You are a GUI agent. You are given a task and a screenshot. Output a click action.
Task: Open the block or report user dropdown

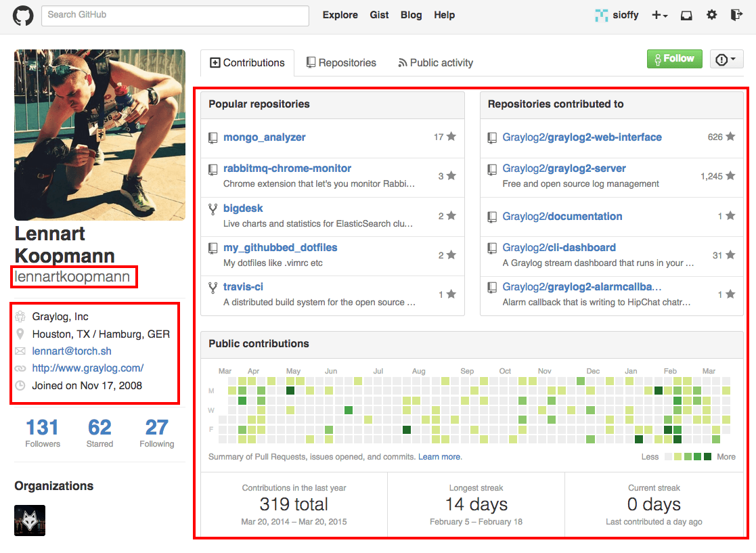pyautogui.click(x=726, y=60)
